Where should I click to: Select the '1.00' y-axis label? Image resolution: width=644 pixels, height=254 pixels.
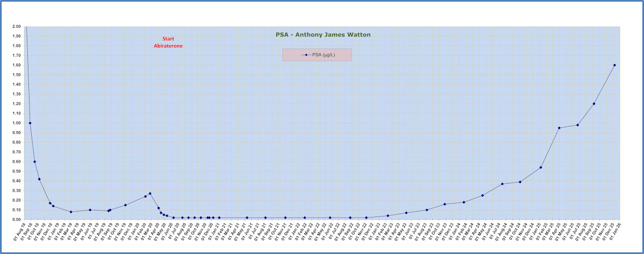tap(16, 123)
